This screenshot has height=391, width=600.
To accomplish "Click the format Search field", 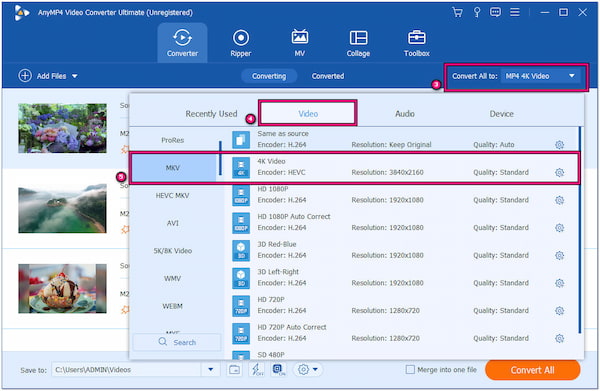I will 177,342.
